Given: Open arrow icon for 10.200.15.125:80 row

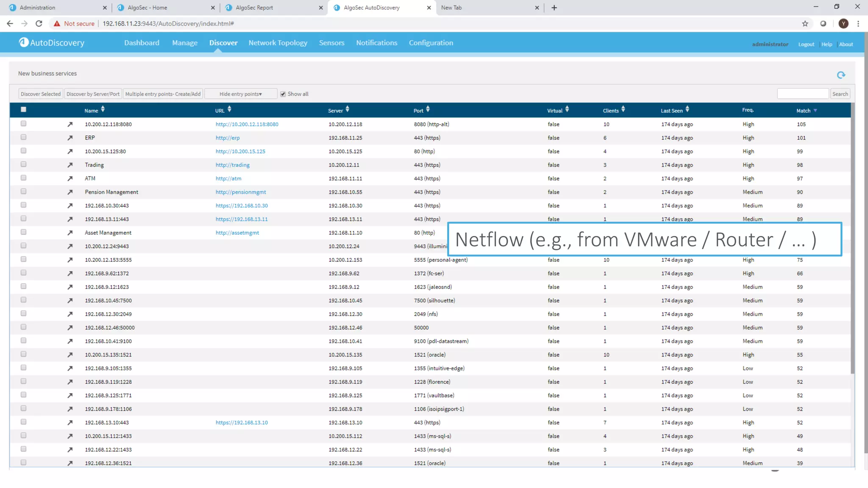Looking at the screenshot, I should tap(70, 151).
